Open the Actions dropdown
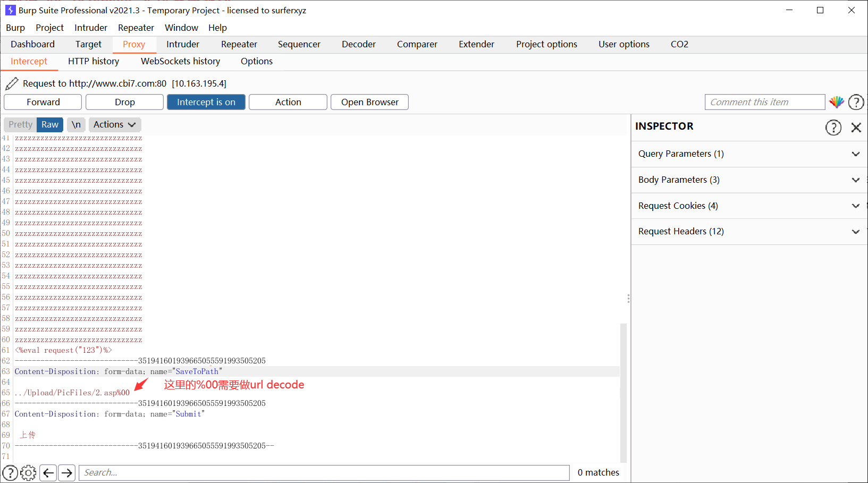868x483 pixels. tap(115, 124)
